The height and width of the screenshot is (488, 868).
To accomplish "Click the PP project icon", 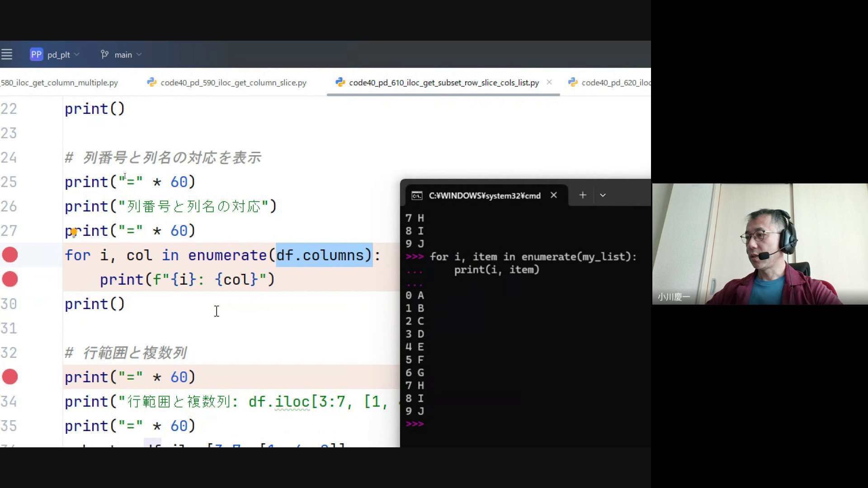I will (36, 55).
